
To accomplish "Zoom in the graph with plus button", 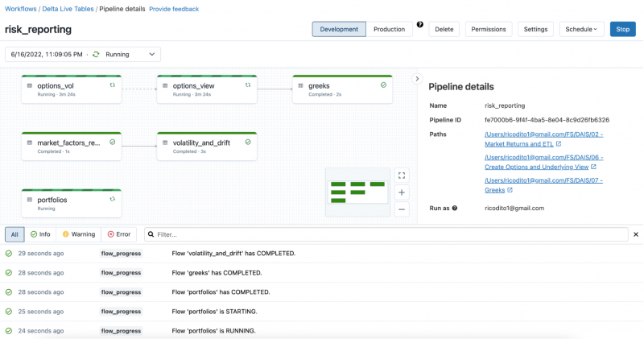I will [402, 192].
